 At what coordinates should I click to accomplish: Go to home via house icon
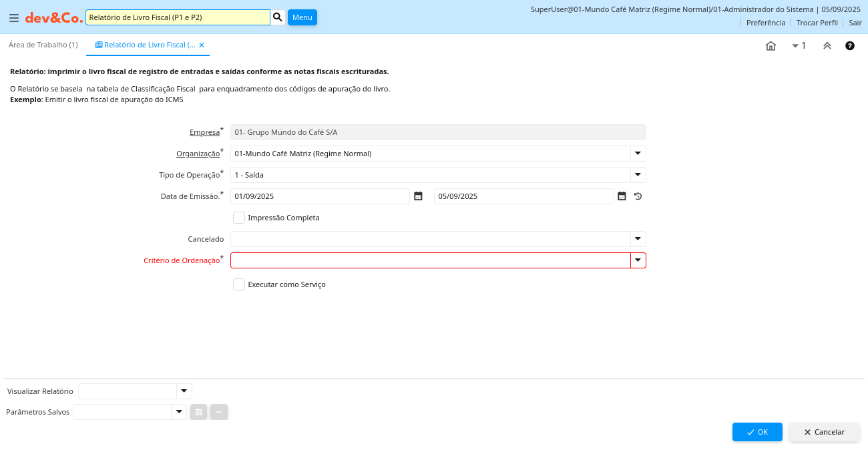(771, 46)
